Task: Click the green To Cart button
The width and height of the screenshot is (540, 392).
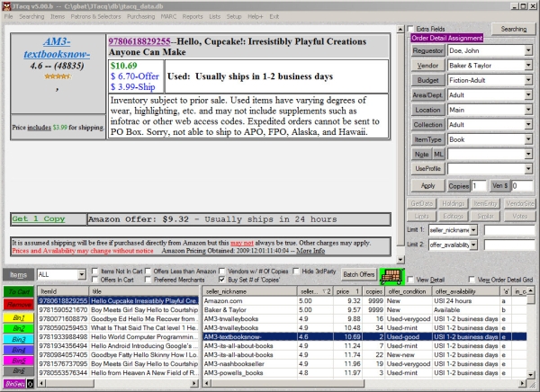Action: [x=19, y=291]
